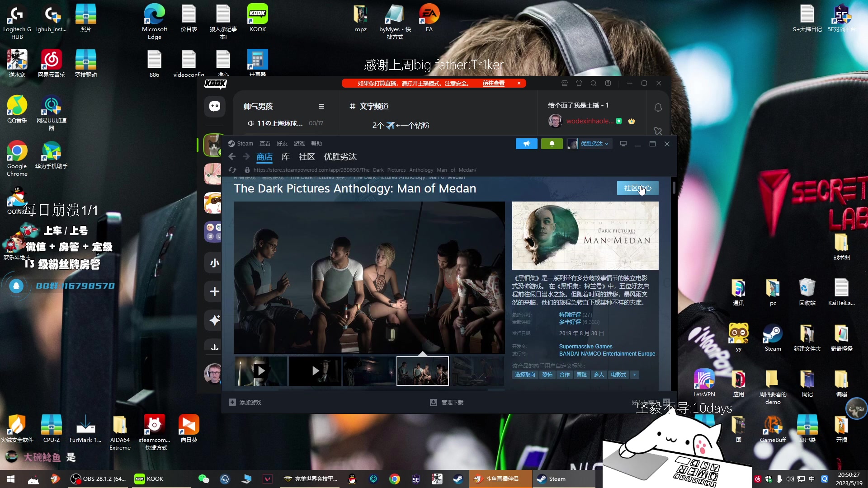868x488 pixels.
Task: Click the 电影式 tag
Action: tap(618, 375)
